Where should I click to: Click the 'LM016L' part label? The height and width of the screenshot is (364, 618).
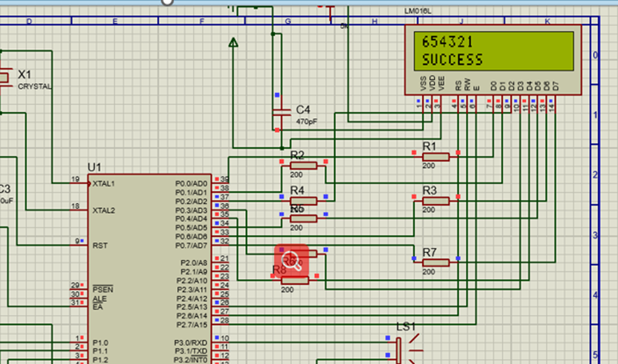(x=418, y=11)
